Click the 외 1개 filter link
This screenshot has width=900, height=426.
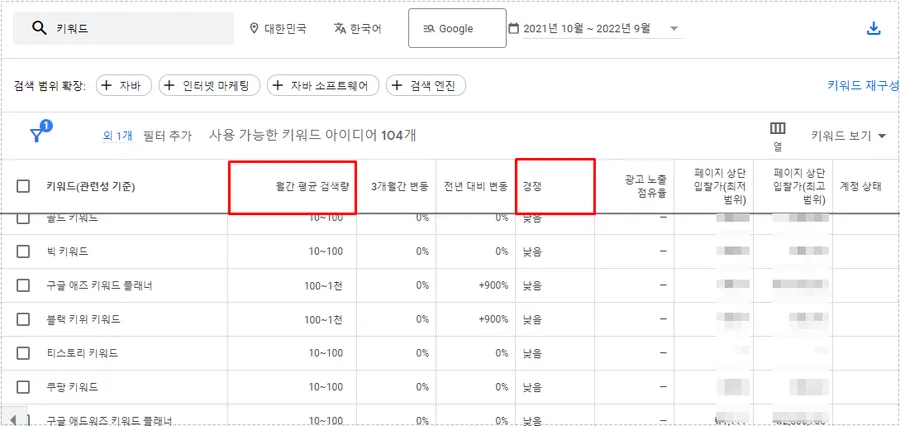point(117,136)
